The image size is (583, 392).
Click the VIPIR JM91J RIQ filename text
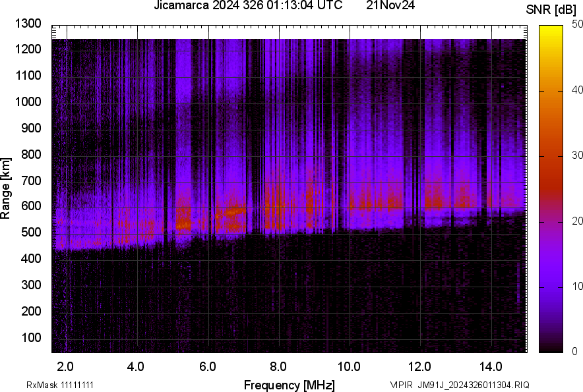click(459, 385)
